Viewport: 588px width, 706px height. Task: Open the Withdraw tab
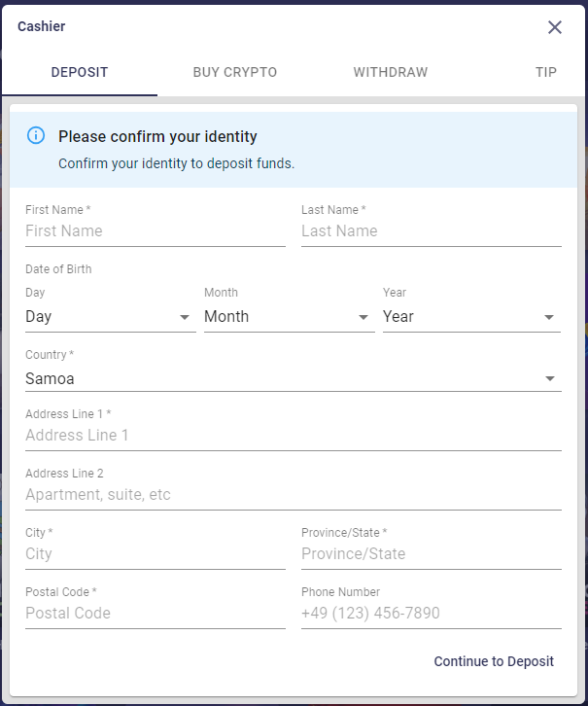click(x=391, y=72)
